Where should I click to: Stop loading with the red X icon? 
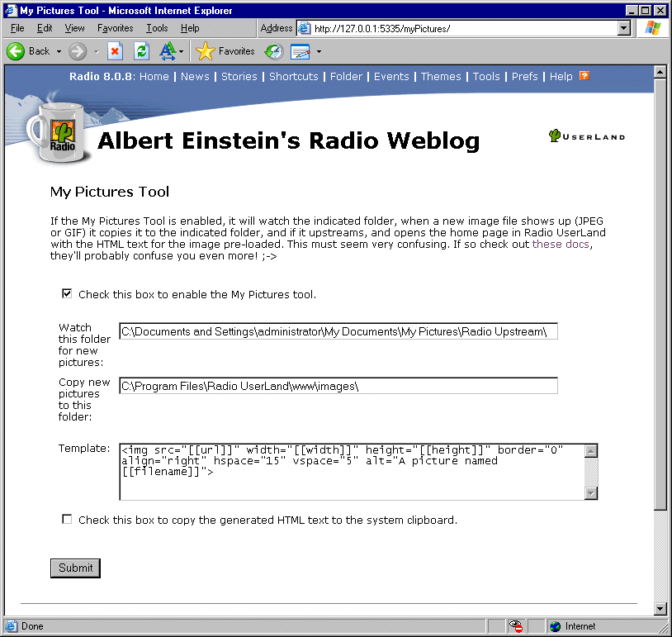tap(115, 51)
